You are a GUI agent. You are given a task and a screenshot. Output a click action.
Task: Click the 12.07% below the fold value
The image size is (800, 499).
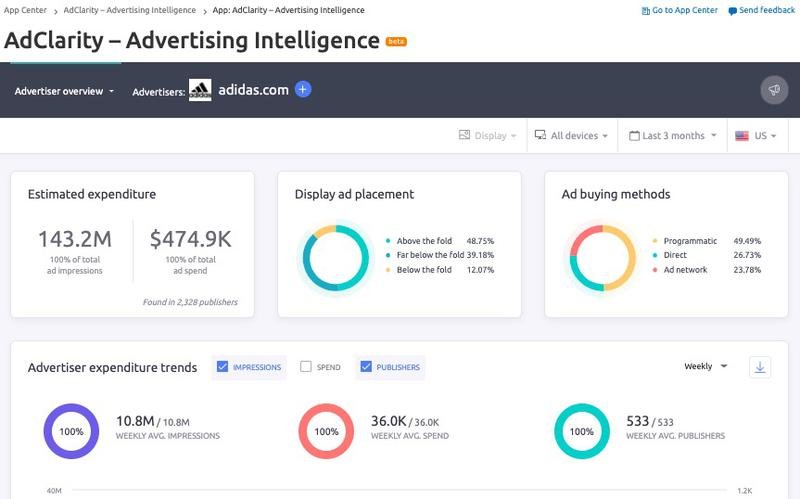[x=480, y=270]
